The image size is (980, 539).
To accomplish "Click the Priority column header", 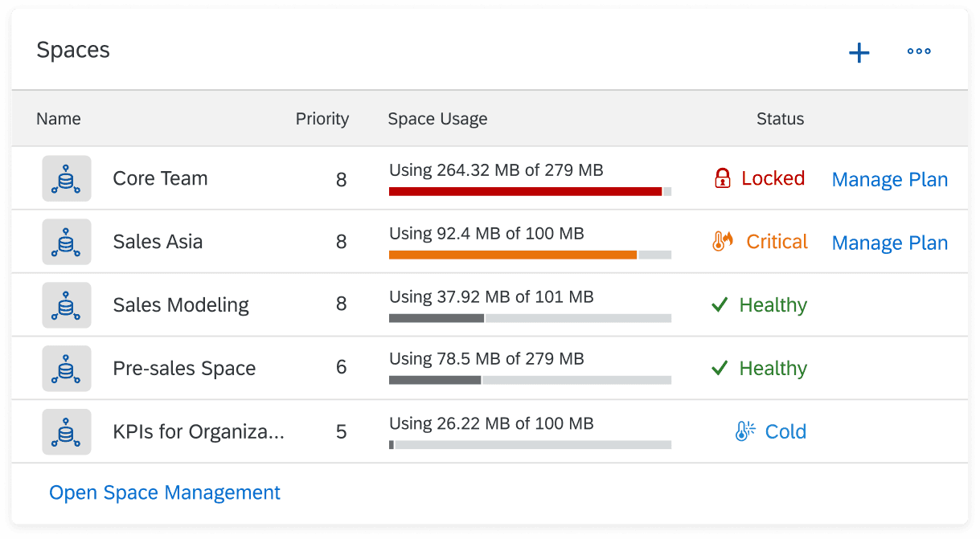I will click(322, 119).
